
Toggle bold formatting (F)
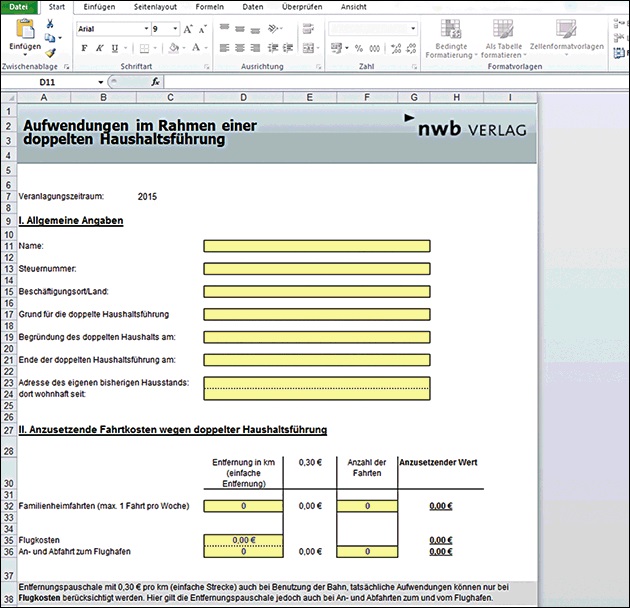point(85,47)
